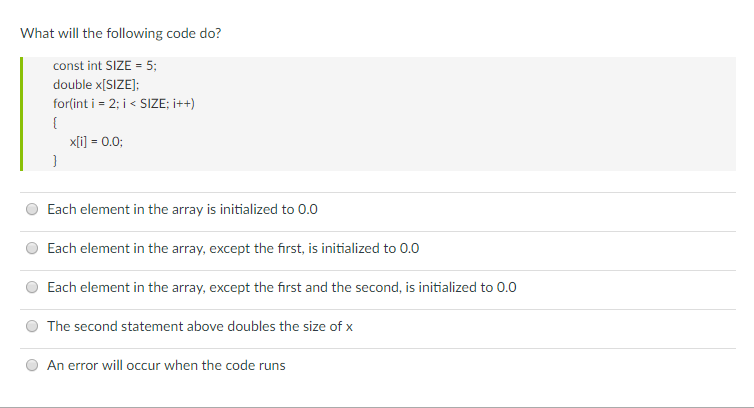This screenshot has width=754, height=408.
Task: Click the green bar beside the code block
Action: point(22,114)
